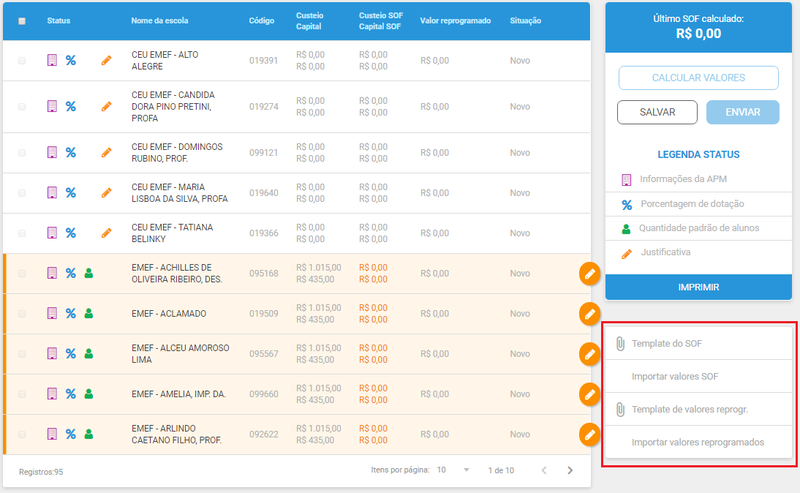Click student icon for EMEF - ARLINDO CAETANO FILHO
The width and height of the screenshot is (800, 493).
click(89, 434)
